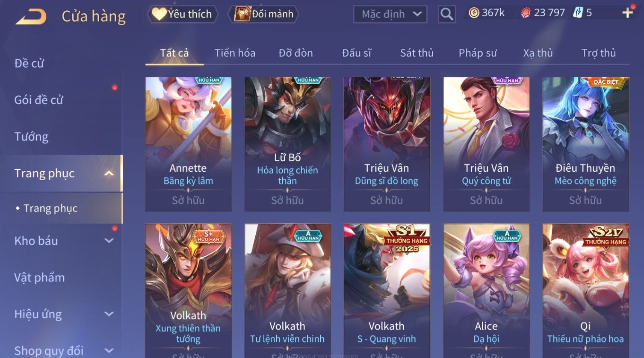Open the search magnifier icon
644x358 pixels.
click(x=447, y=14)
